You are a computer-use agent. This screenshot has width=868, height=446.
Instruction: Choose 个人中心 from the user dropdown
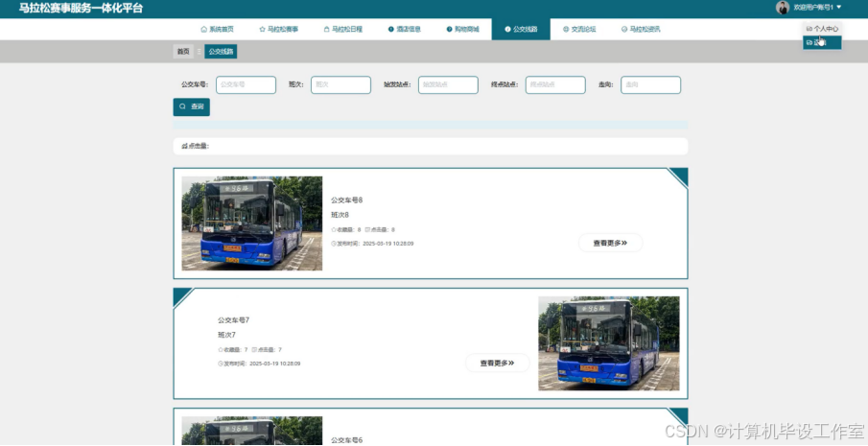[823, 28]
